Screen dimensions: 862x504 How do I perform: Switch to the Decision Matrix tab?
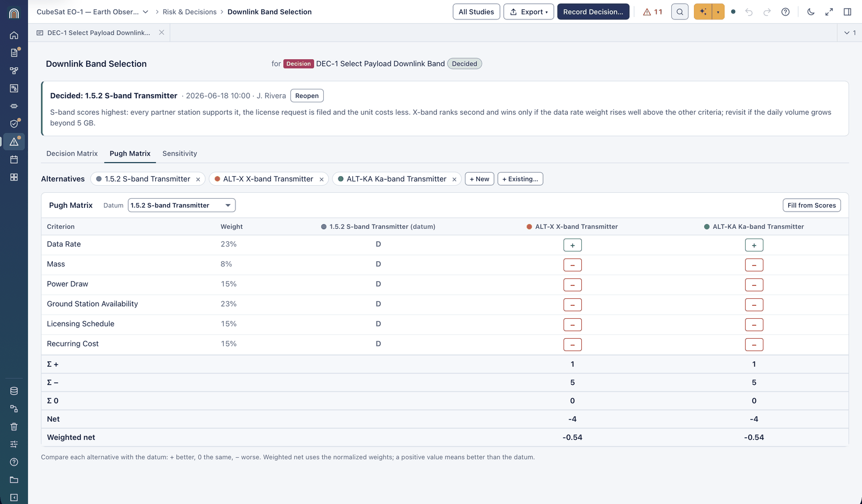[x=72, y=153]
